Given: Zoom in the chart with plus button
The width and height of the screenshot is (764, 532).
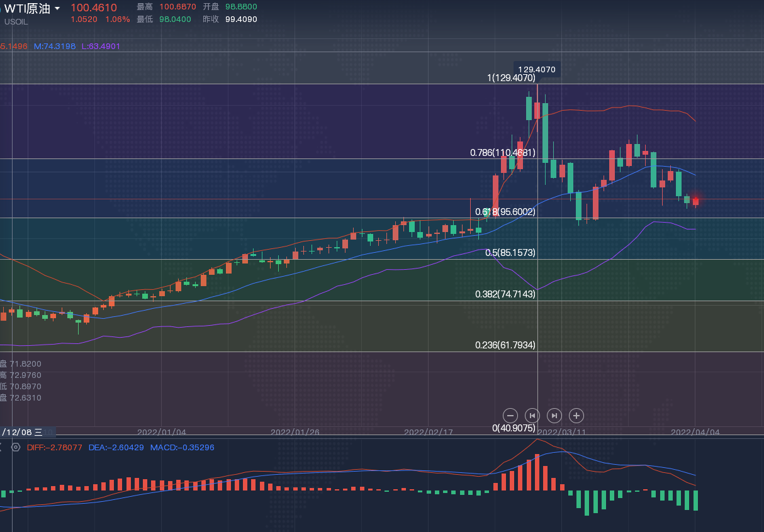Looking at the screenshot, I should tap(576, 415).
